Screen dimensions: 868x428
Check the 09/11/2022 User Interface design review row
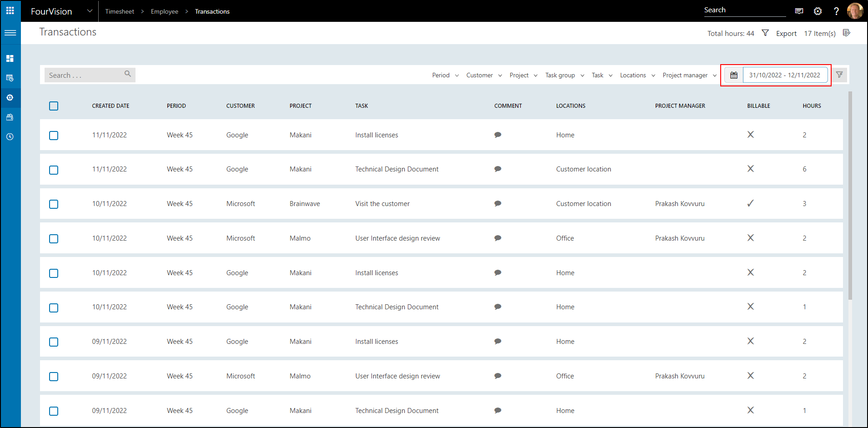tap(54, 377)
